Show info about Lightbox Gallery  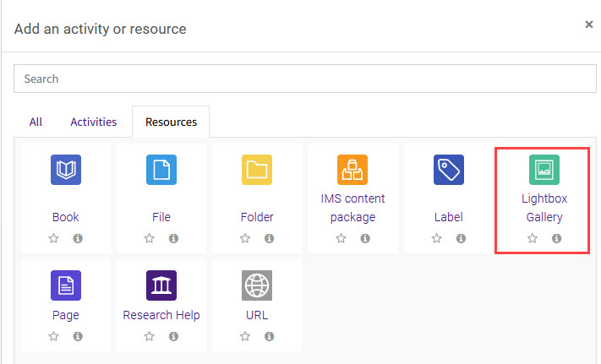point(556,238)
